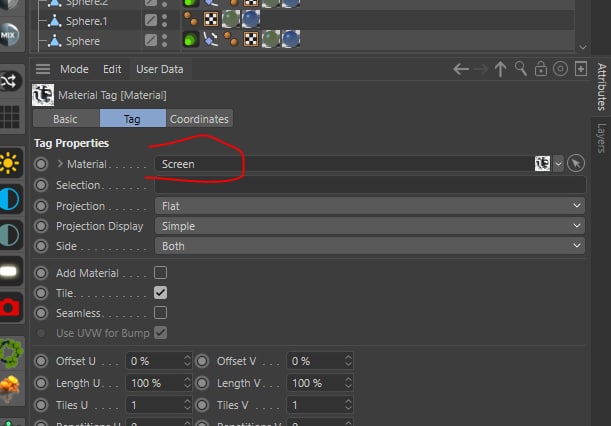Open the Projection dropdown showing Flat
This screenshot has width=611, height=426.
pyautogui.click(x=369, y=205)
